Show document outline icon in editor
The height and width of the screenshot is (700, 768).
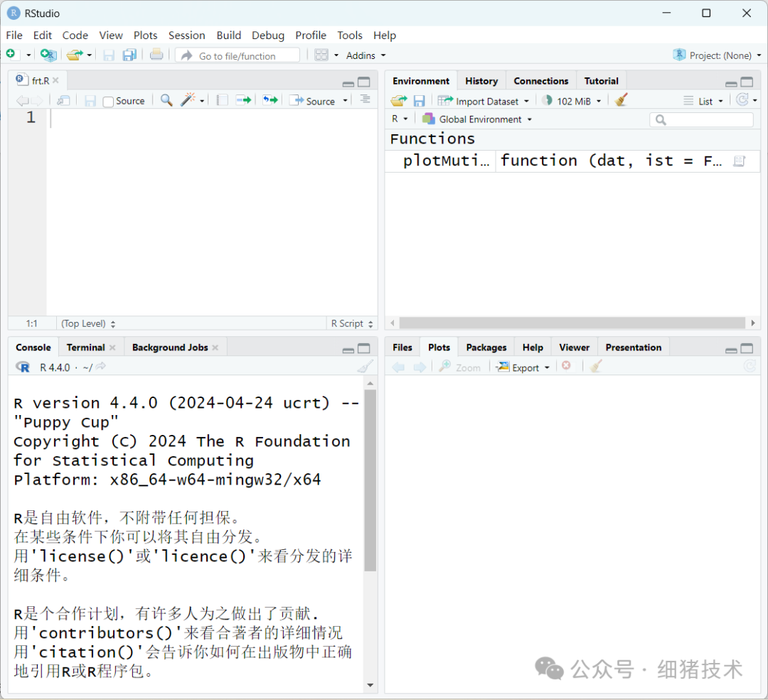[x=365, y=99]
